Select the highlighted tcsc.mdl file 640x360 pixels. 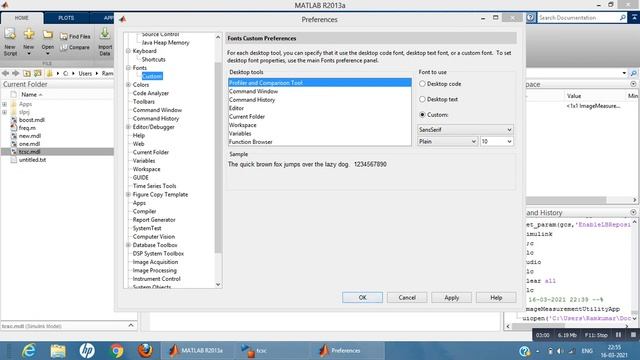click(57, 151)
